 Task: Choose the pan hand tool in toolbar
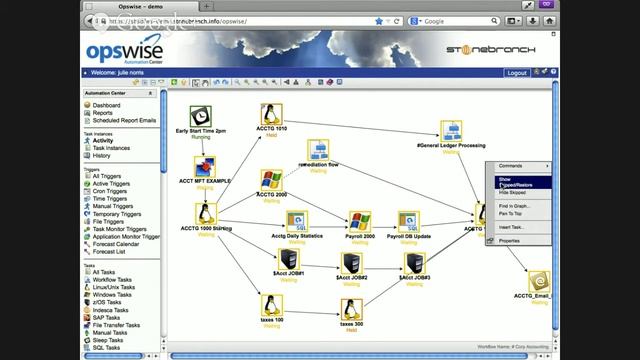click(x=205, y=82)
